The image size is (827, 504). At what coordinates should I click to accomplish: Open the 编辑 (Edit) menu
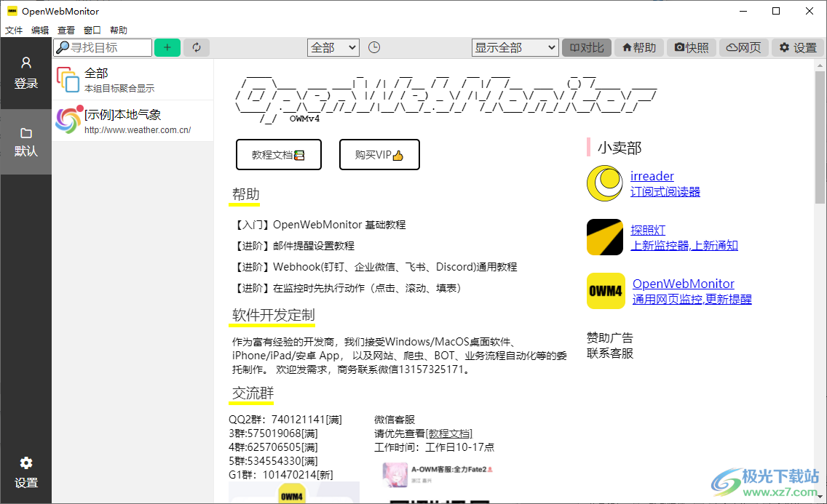click(x=40, y=30)
